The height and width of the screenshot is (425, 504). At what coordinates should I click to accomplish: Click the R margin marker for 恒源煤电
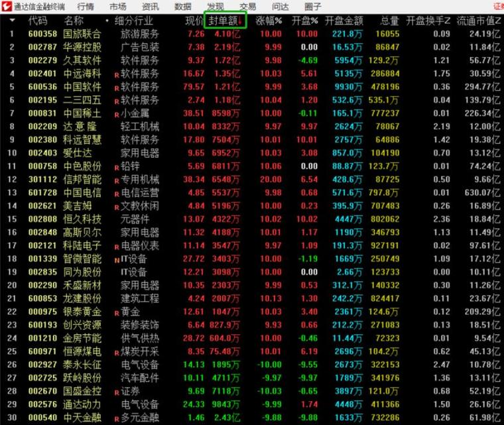click(117, 353)
